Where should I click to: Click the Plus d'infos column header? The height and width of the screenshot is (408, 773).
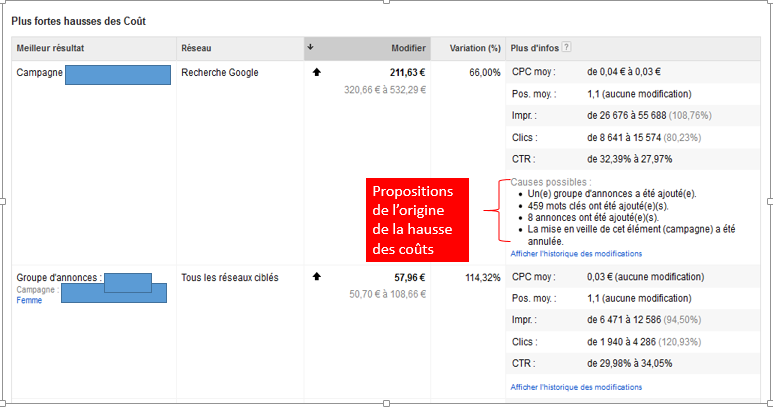point(534,48)
